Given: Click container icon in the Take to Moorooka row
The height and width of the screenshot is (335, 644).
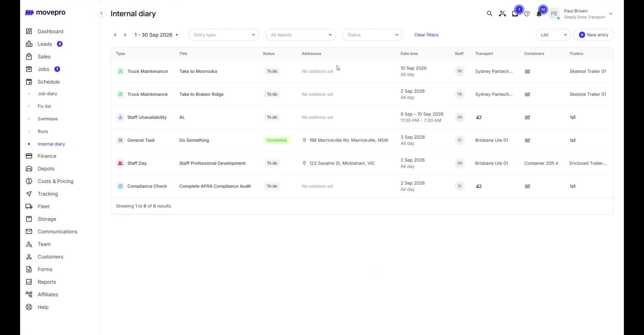Looking at the screenshot, I should point(528,71).
